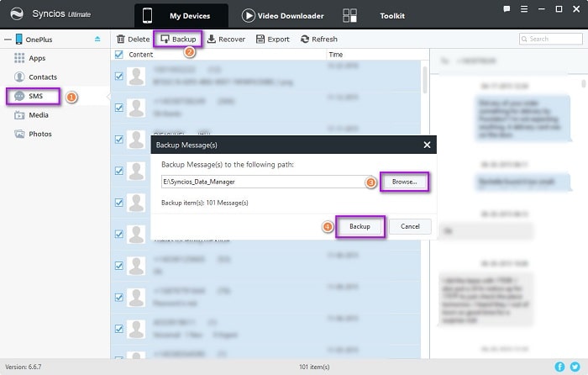This screenshot has width=588, height=375.
Task: Click the Delete trash icon in toolbar
Action: click(120, 39)
